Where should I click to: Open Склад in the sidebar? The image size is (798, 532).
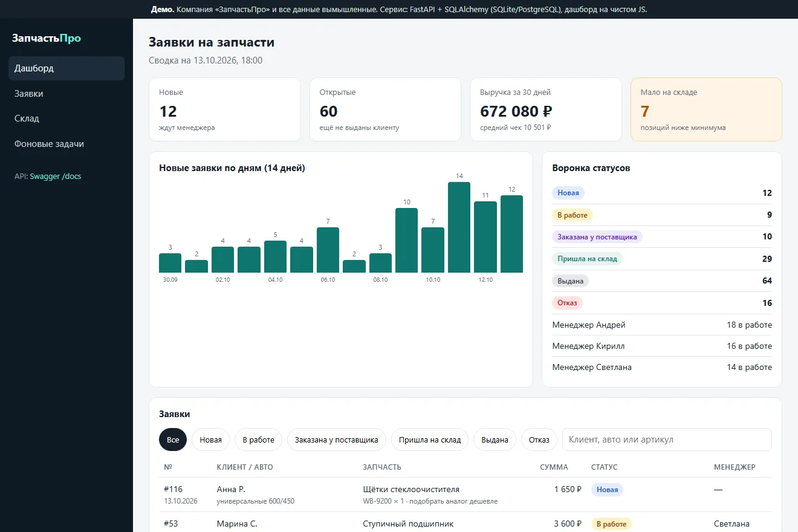66,118
